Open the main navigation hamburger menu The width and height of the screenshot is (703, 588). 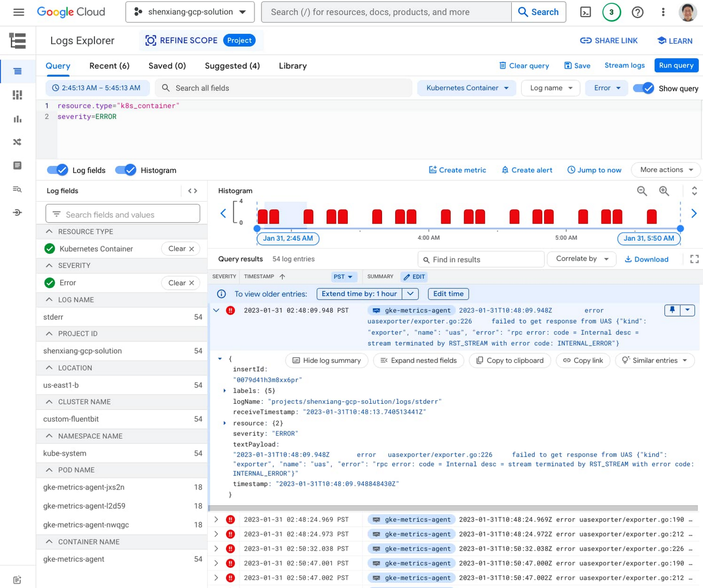pyautogui.click(x=19, y=12)
